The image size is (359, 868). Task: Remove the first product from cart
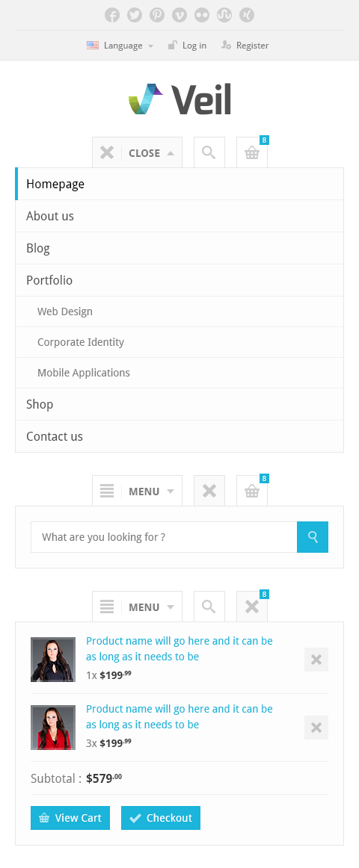[316, 660]
